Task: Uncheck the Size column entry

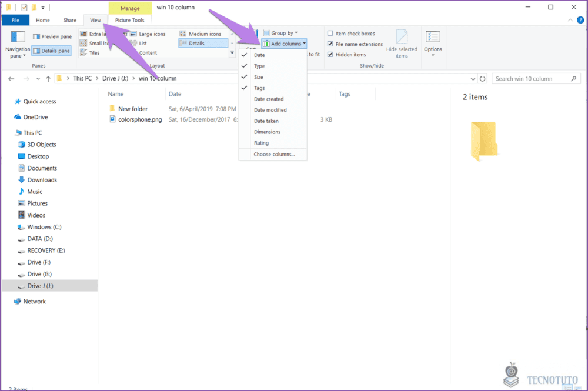Action: click(273, 77)
